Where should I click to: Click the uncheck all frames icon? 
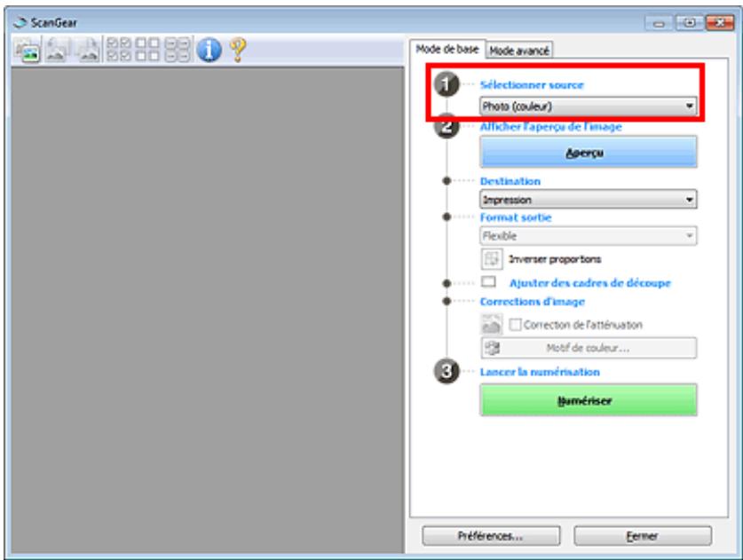pos(148,50)
